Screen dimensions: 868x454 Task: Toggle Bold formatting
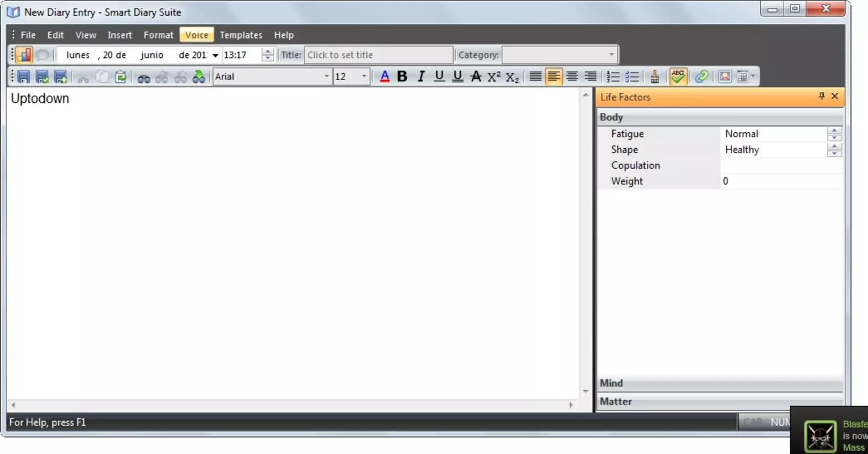click(403, 77)
